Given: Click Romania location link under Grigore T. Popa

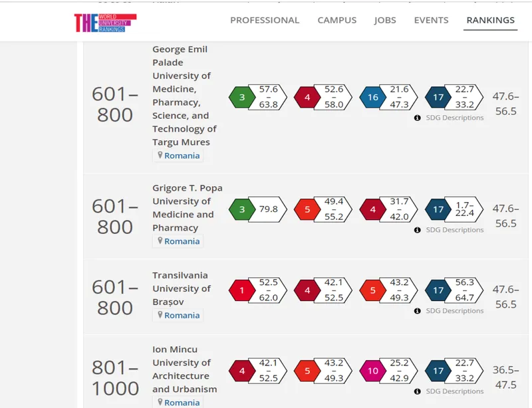Looking at the screenshot, I should 182,241.
